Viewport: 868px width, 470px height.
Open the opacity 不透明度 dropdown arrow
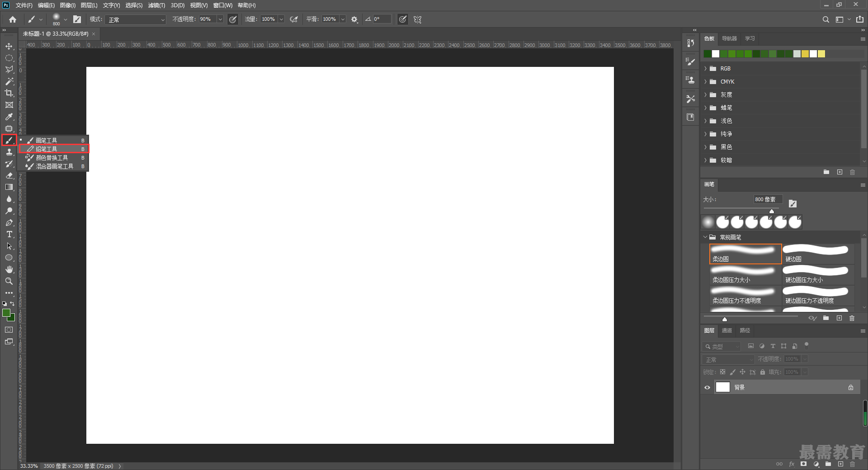click(x=220, y=19)
